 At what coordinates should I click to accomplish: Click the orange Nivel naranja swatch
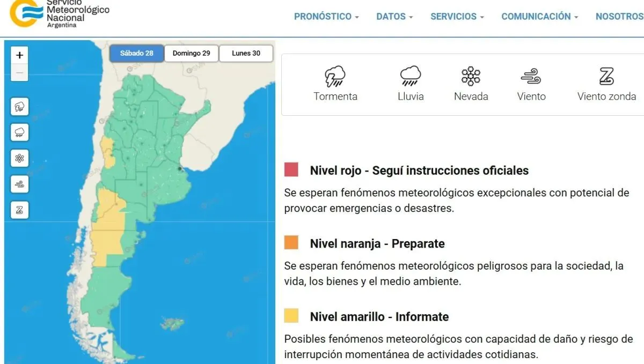[x=291, y=243]
